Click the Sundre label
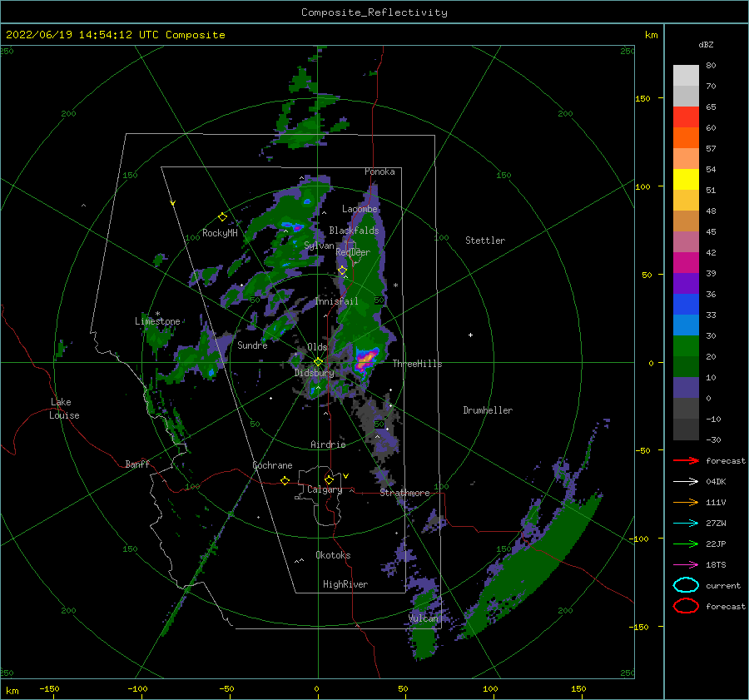 tap(252, 345)
